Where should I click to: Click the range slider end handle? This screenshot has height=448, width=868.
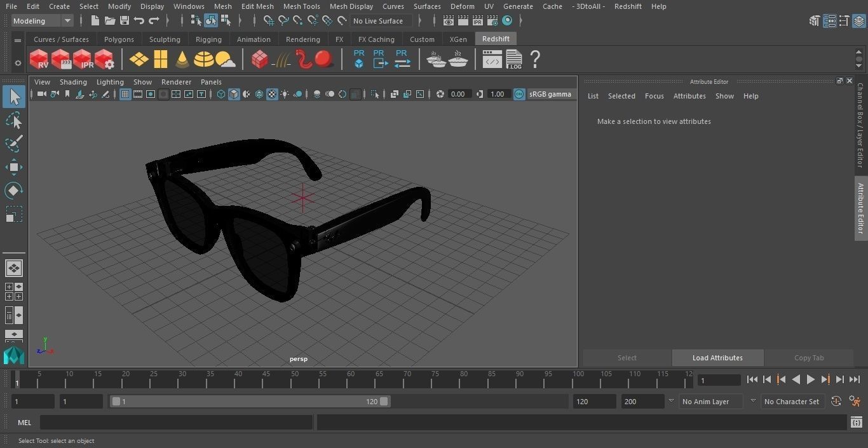[384, 402]
